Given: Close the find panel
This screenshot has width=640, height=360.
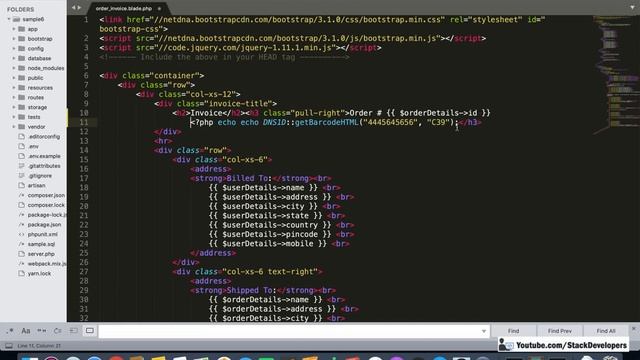Looking at the screenshot, I should pos(633,328).
